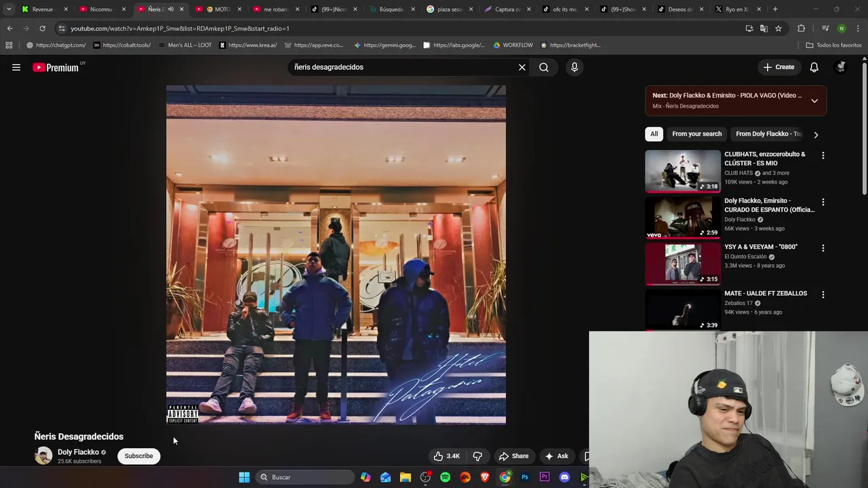Open the Windows Start menu
Image resolution: width=868 pixels, height=488 pixels.
tap(244, 477)
